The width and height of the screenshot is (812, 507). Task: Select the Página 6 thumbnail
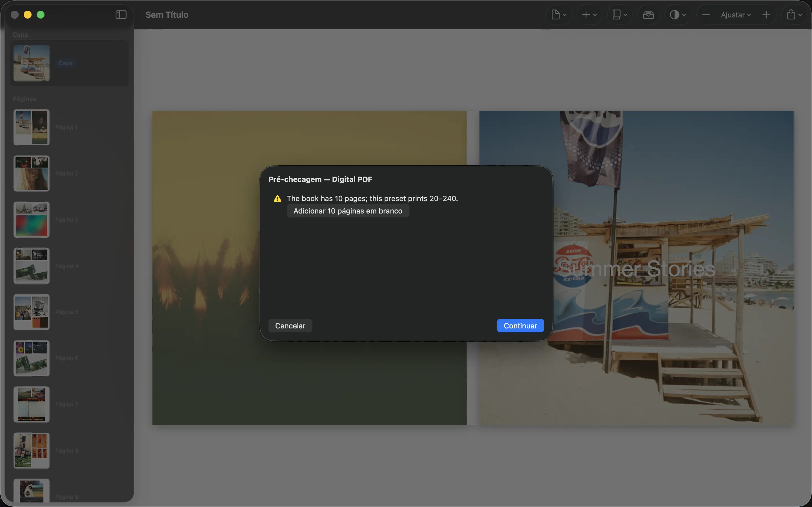pos(32,358)
